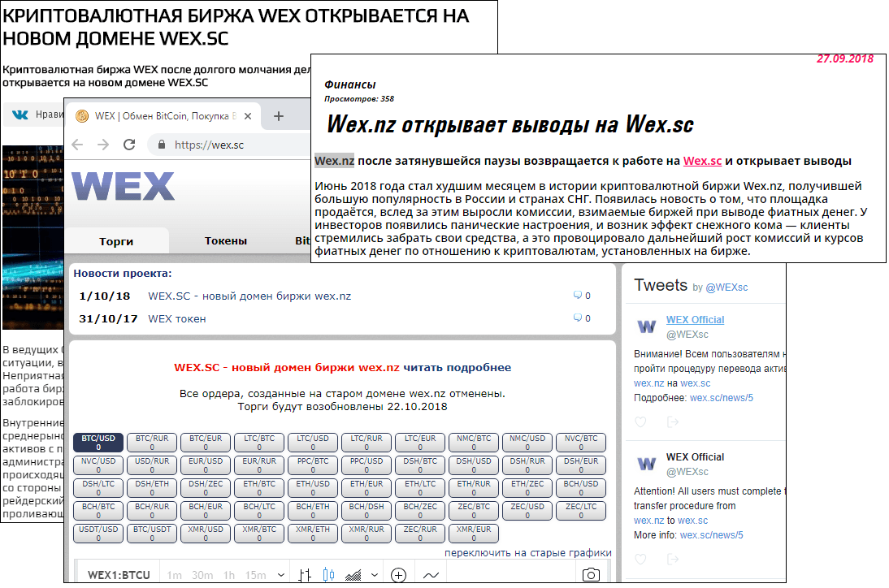889x588 pixels.
Task: Click WEX avatar in the first tweet
Action: 646,326
